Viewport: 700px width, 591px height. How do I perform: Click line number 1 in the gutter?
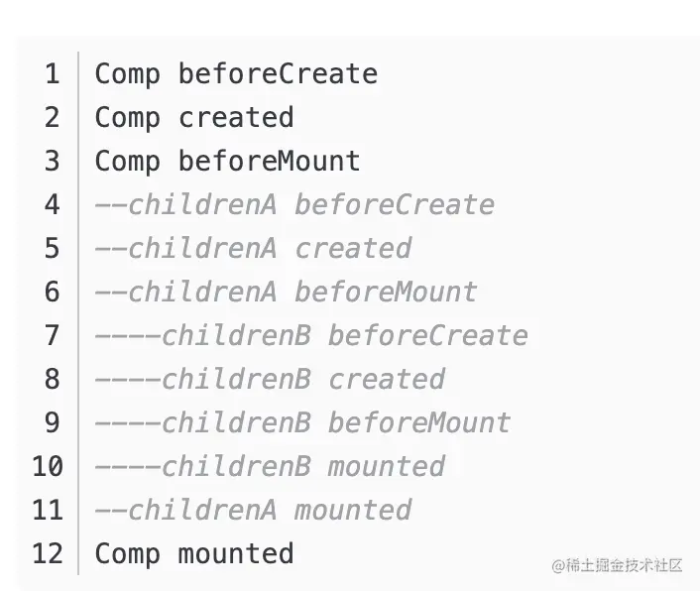click(x=53, y=74)
